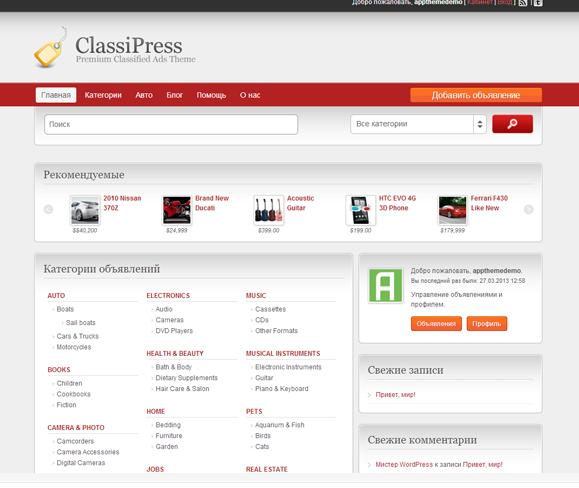Open the Brand New Ducati thumbnail

pos(177,210)
